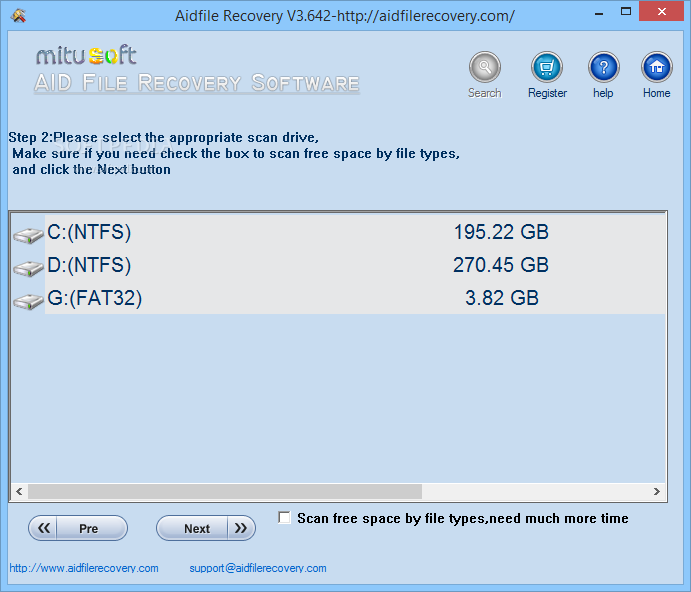Viewport: 691px width, 592px height.
Task: Proceed with the Next button
Action: 206,528
